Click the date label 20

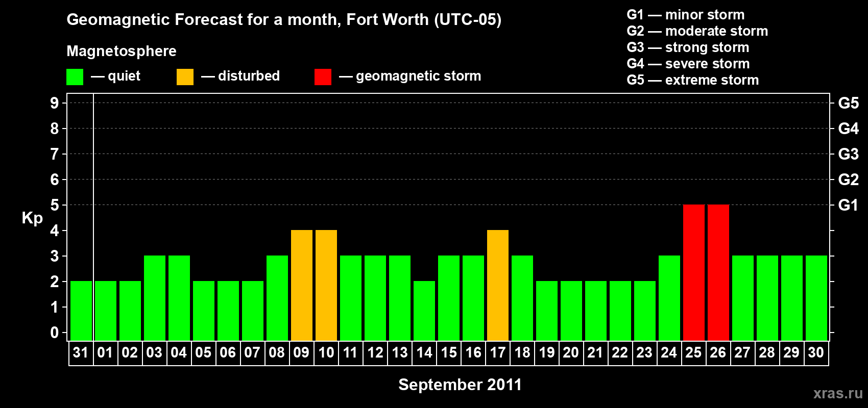click(571, 352)
